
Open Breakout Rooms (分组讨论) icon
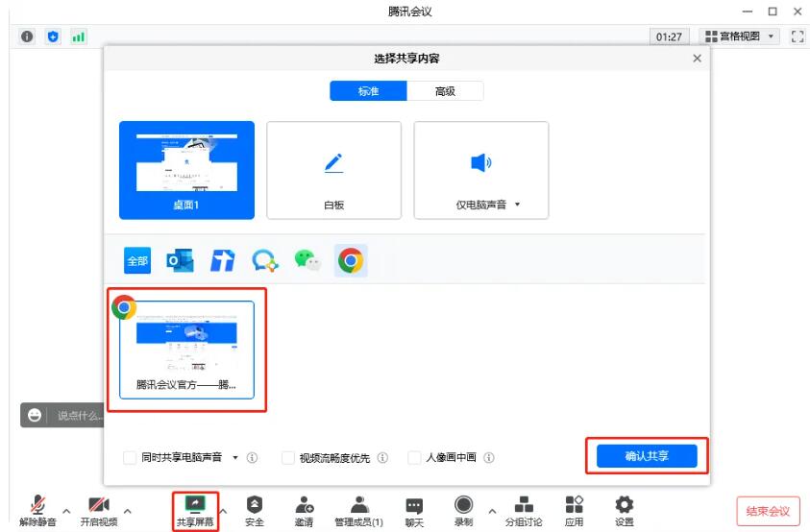pyautogui.click(x=525, y=505)
